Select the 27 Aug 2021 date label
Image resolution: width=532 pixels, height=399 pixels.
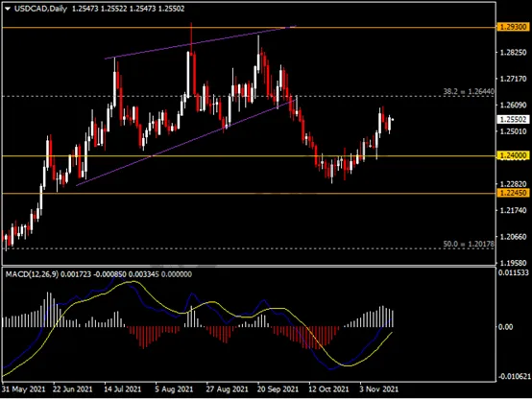[227, 389]
